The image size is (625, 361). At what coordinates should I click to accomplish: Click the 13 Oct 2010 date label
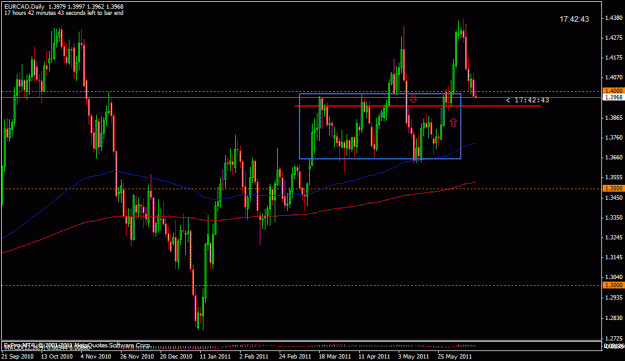pos(57,357)
